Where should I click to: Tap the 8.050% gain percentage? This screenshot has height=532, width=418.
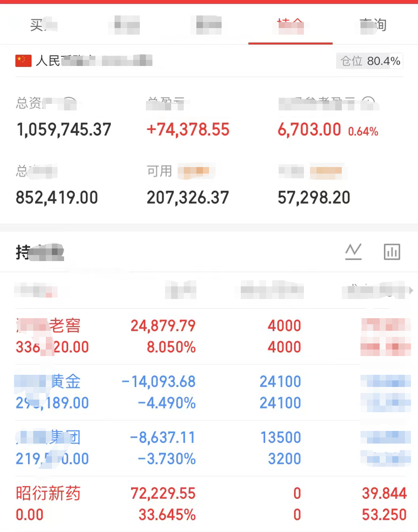click(171, 347)
